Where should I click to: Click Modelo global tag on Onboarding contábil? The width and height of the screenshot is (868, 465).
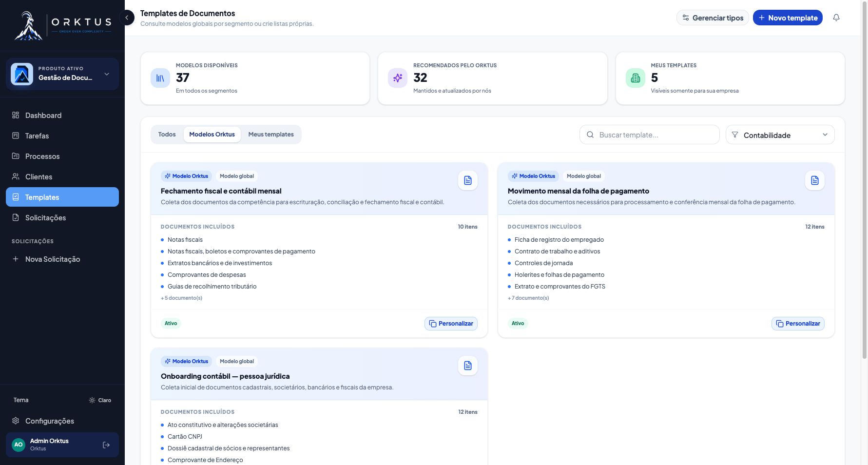pos(237,361)
